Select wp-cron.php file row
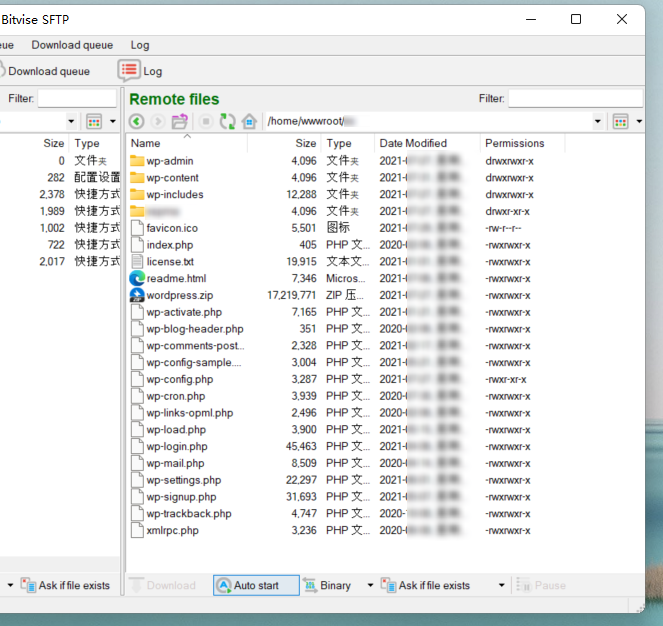Image resolution: width=663 pixels, height=626 pixels. pos(345,396)
